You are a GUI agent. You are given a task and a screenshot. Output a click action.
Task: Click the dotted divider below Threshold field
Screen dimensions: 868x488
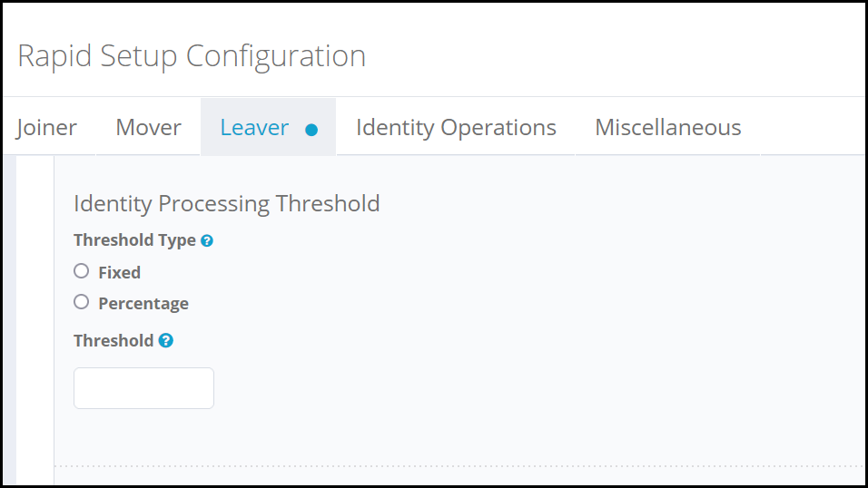[x=454, y=466]
